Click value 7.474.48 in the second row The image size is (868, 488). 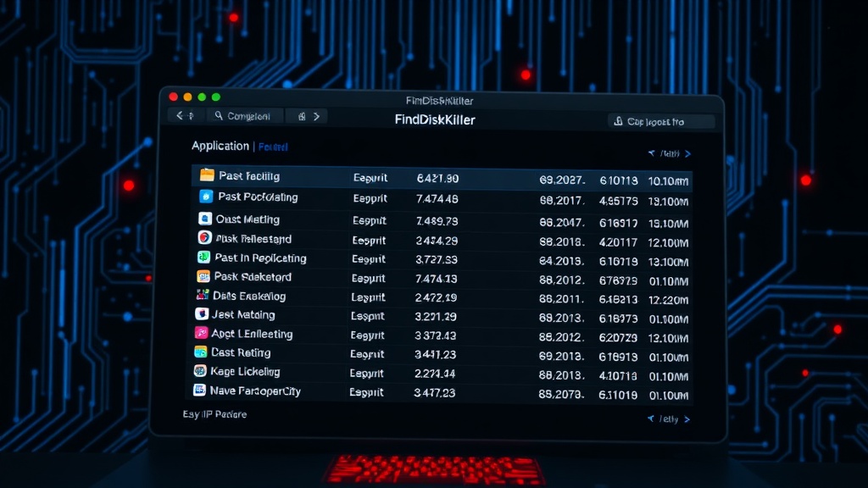pyautogui.click(x=437, y=199)
